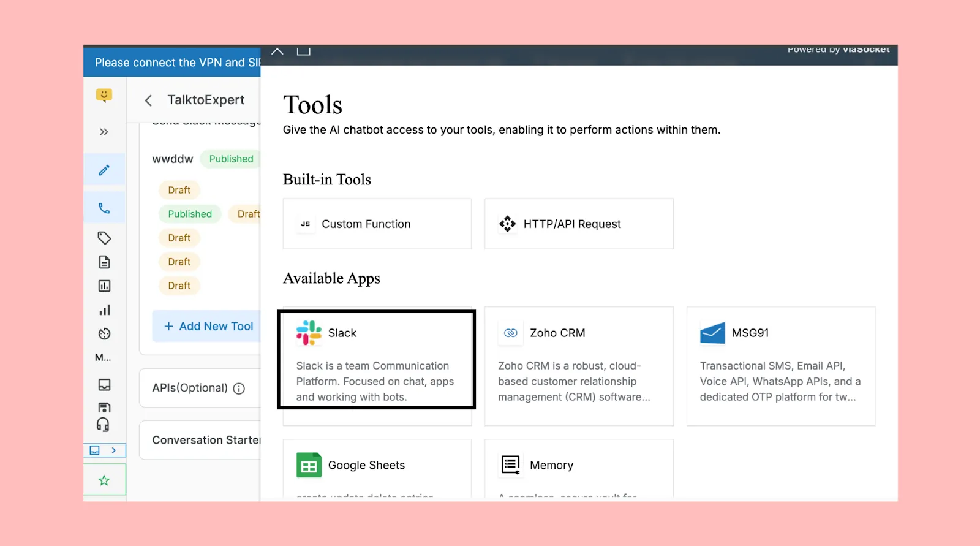Image resolution: width=980 pixels, height=546 pixels.
Task: Choose the Zoho CRM app card
Action: point(579,366)
